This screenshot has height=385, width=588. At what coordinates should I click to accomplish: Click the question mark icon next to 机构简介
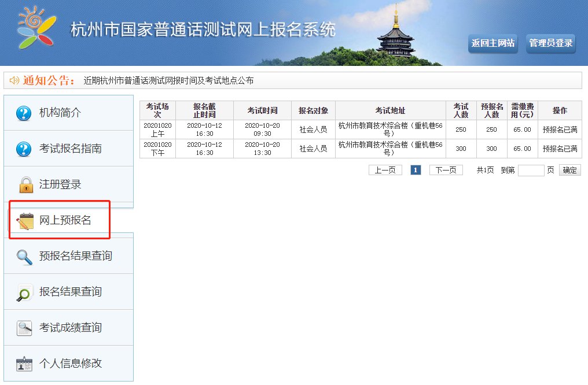(x=24, y=113)
